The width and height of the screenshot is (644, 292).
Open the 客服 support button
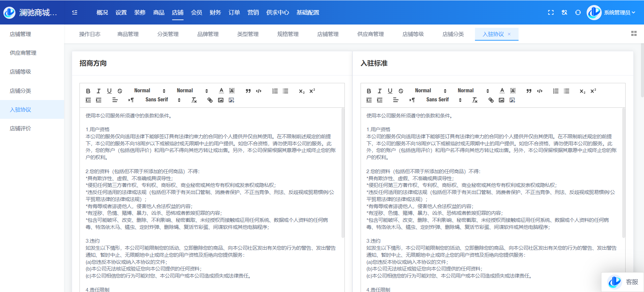click(x=623, y=282)
